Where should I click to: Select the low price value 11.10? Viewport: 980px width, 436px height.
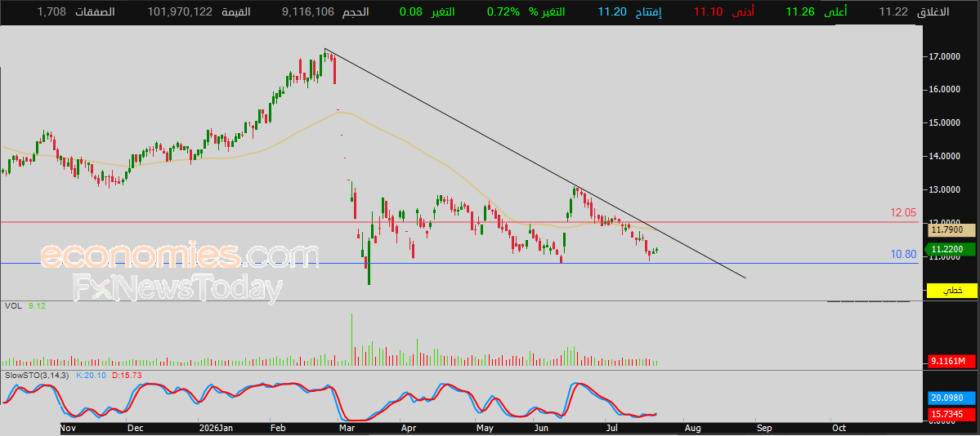(709, 12)
